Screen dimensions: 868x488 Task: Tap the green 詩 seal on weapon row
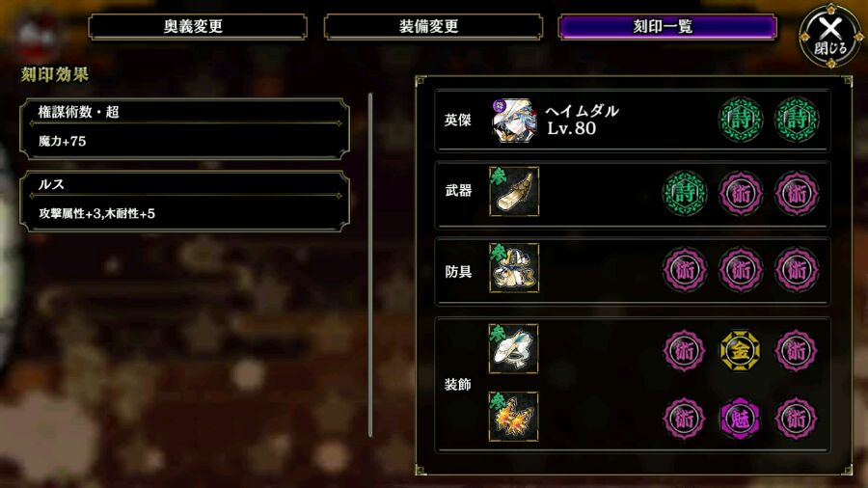point(685,193)
